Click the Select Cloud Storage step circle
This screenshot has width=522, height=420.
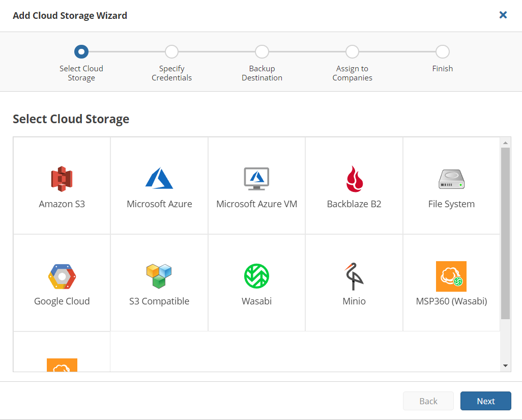coord(81,51)
